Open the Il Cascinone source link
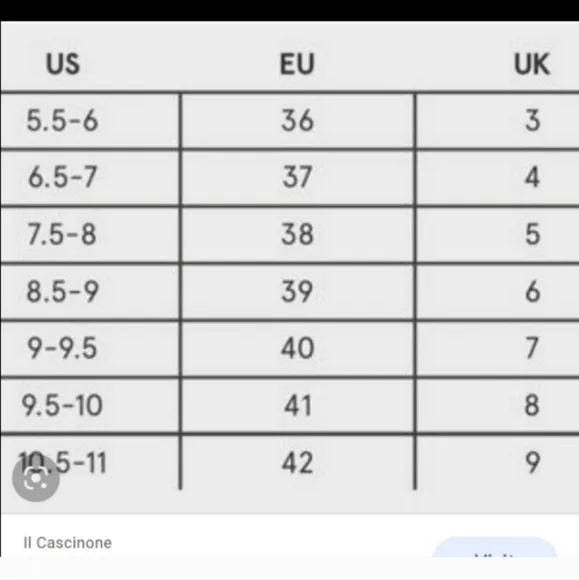 pyautogui.click(x=67, y=543)
